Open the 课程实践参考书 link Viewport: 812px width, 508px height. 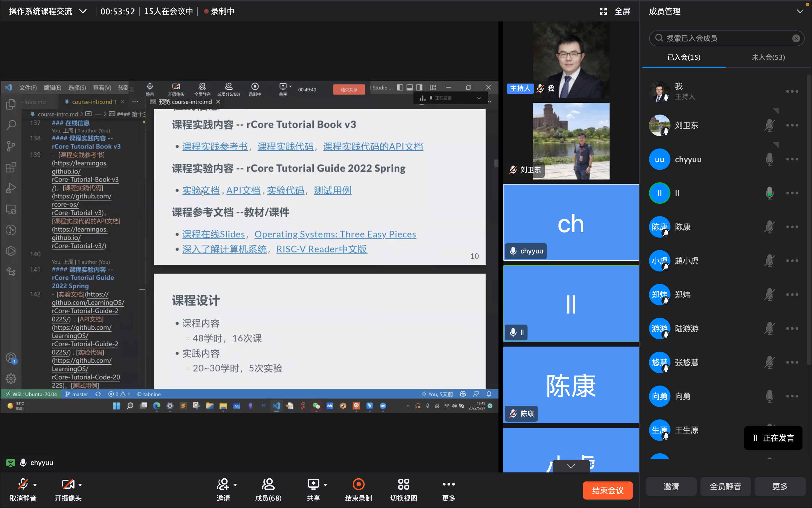(215, 146)
